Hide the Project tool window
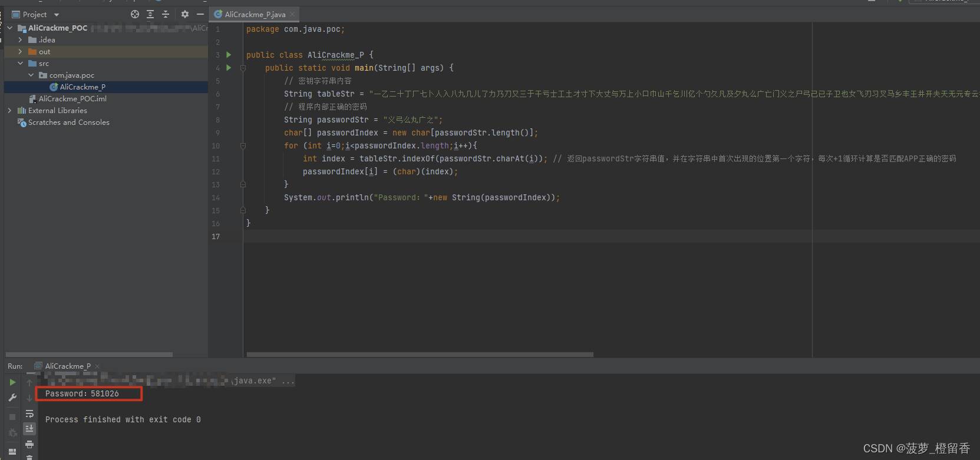The image size is (980, 460). point(200,14)
